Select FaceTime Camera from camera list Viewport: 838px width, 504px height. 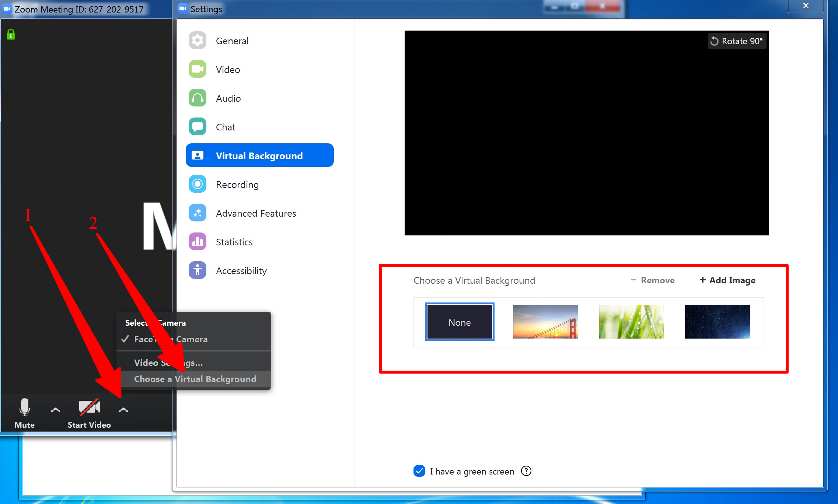click(x=171, y=339)
